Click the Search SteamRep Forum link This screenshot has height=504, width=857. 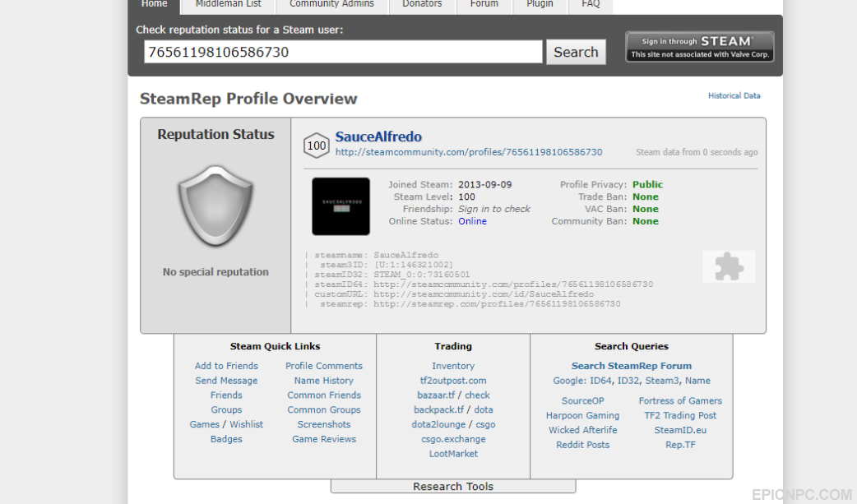coord(632,366)
